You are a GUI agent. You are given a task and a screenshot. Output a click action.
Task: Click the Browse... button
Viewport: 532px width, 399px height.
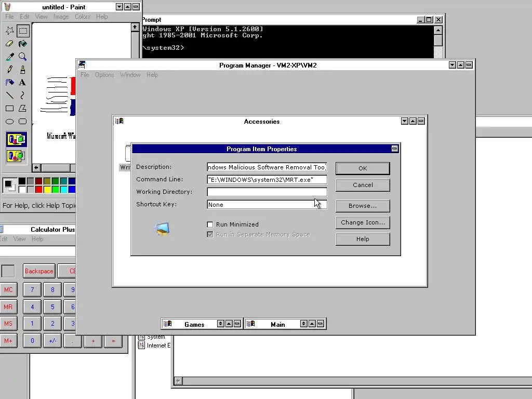pyautogui.click(x=363, y=206)
